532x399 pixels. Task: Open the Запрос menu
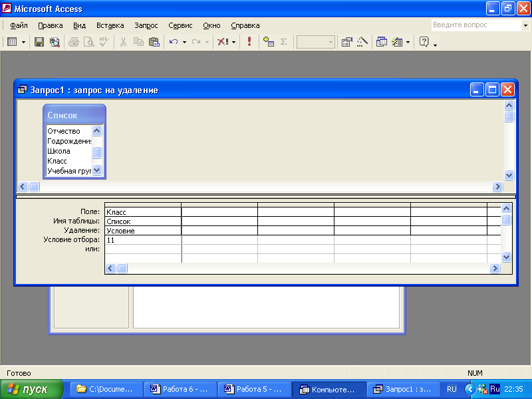146,25
